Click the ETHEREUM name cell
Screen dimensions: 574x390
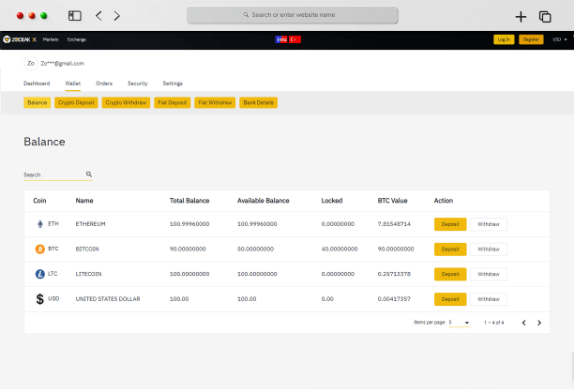click(x=90, y=224)
